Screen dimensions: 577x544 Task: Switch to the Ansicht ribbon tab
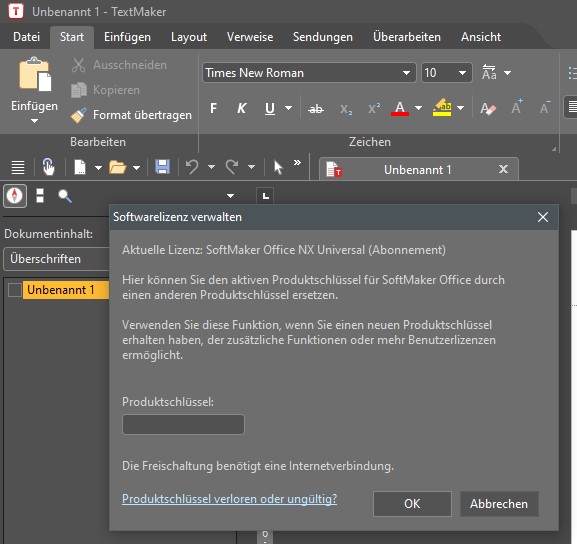481,37
